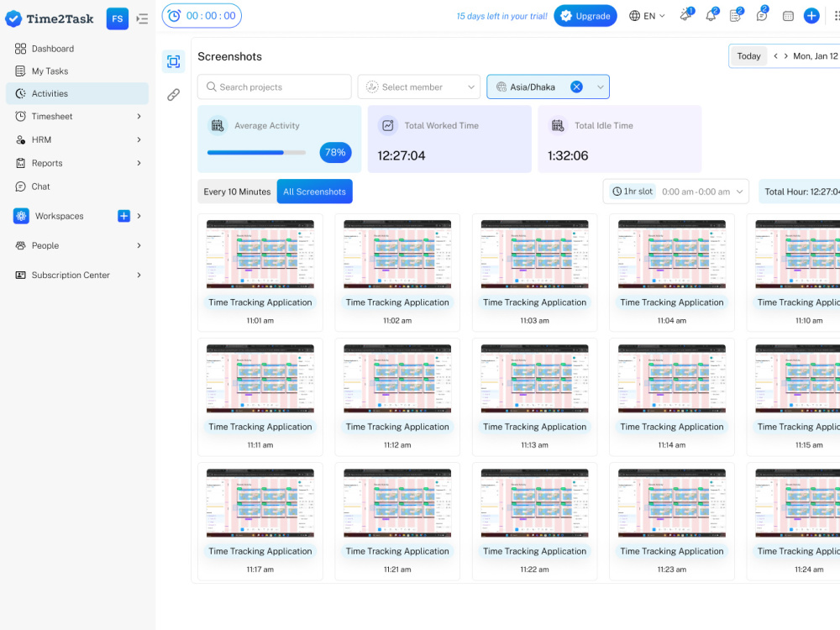Screen dimensions: 840x630
Task: Open the 11:03 am screenshot
Action: (x=534, y=254)
